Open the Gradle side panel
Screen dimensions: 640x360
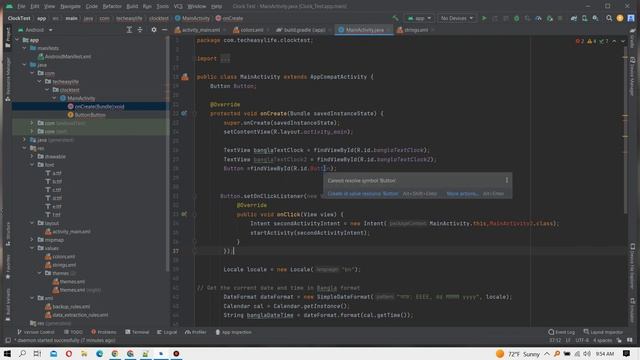pyautogui.click(x=632, y=39)
